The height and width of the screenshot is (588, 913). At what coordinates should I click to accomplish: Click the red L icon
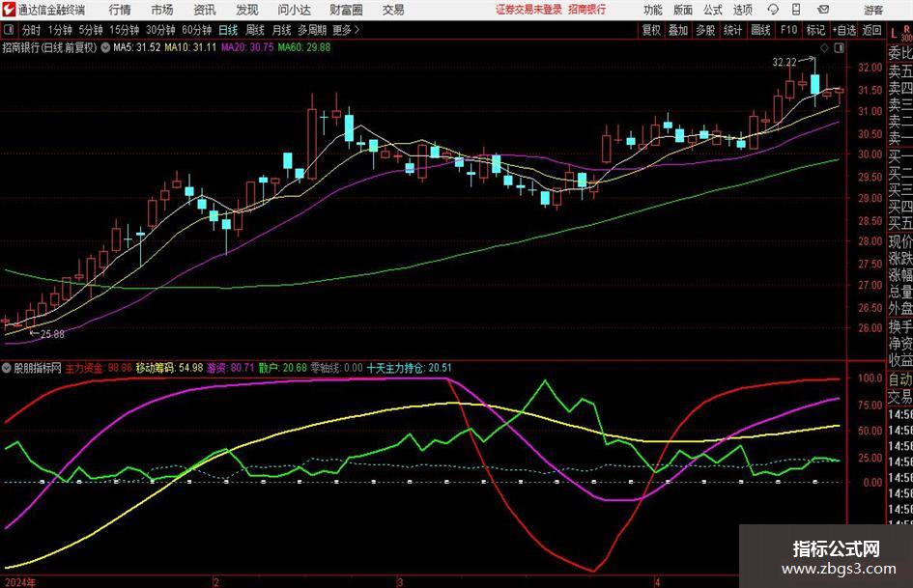894,35
